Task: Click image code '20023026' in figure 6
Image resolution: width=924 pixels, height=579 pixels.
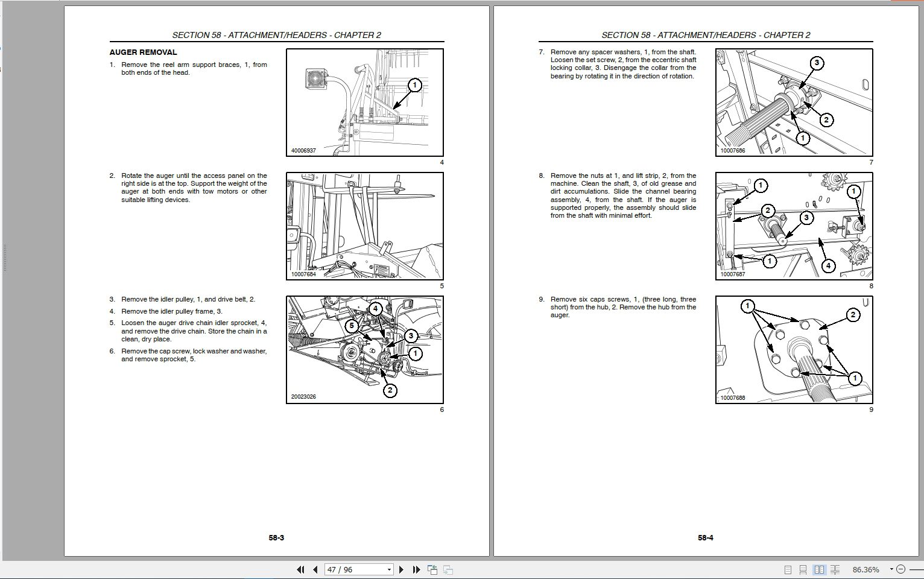Action: pos(303,397)
